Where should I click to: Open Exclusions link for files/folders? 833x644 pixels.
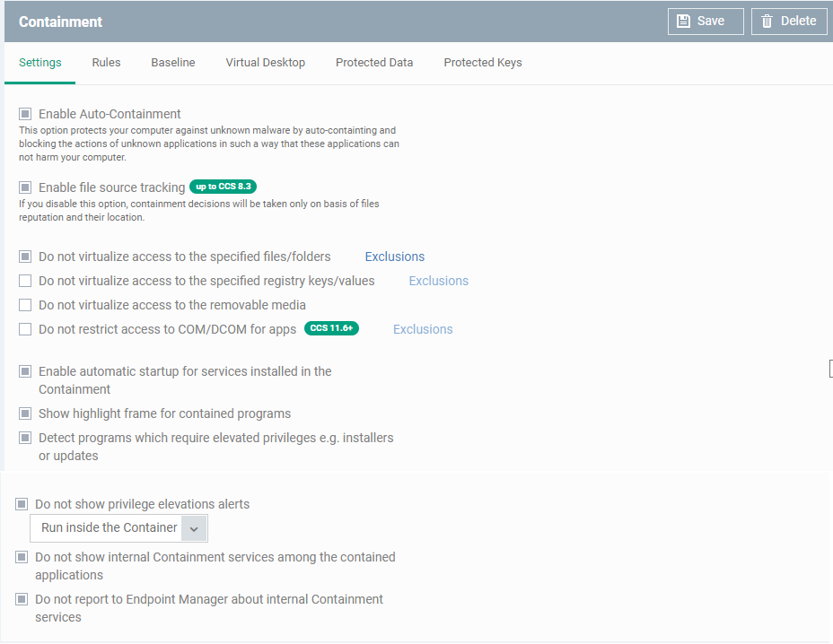[395, 257]
